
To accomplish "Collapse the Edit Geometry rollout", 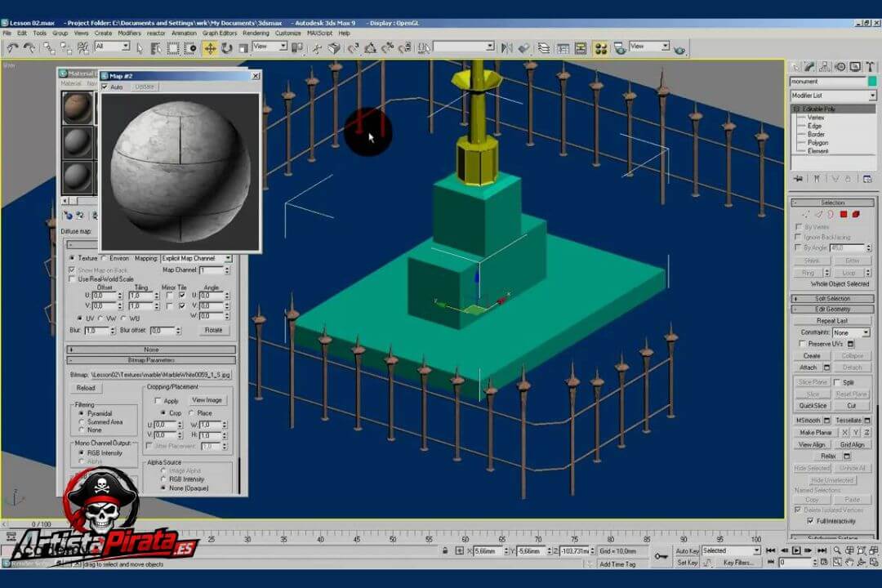I will point(832,310).
